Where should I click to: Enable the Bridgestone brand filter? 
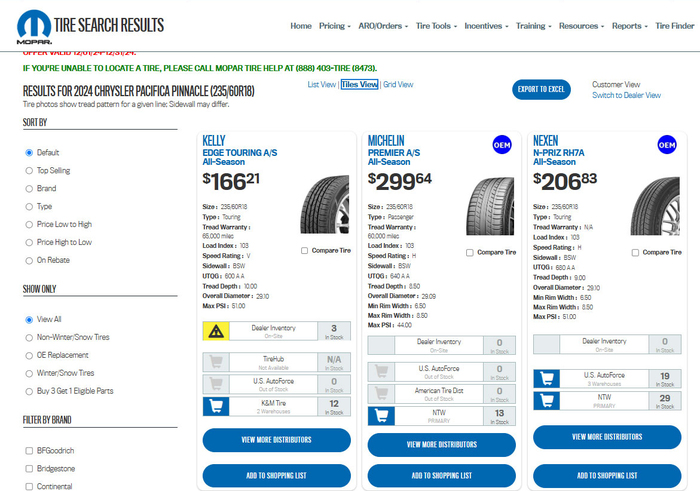coord(29,469)
